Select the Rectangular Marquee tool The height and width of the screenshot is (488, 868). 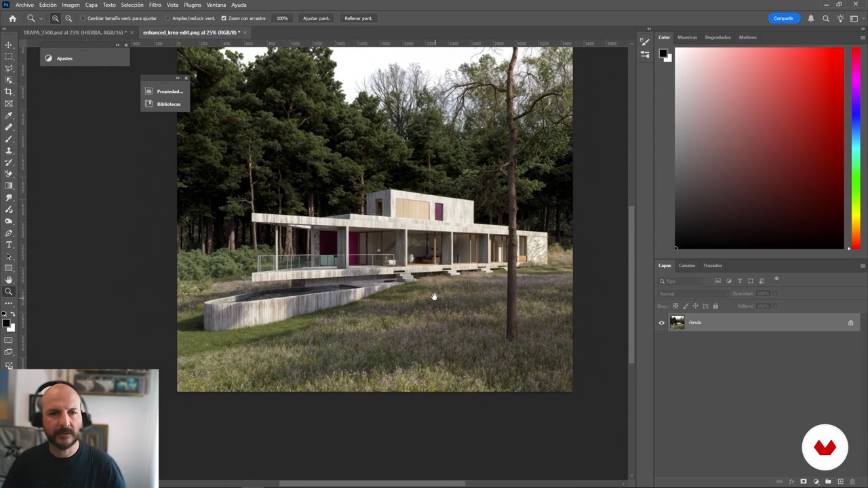click(x=9, y=56)
